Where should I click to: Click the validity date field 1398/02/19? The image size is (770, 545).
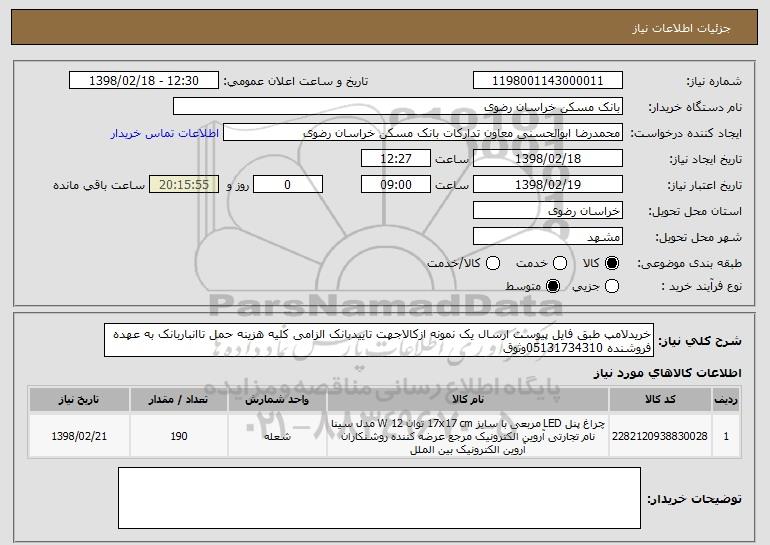(x=548, y=185)
